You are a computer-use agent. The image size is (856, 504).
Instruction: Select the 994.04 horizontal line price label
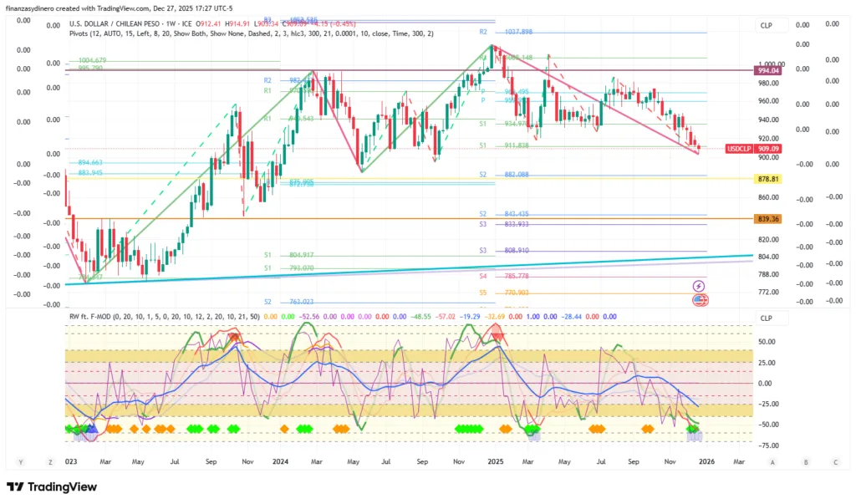pyautogui.click(x=768, y=71)
